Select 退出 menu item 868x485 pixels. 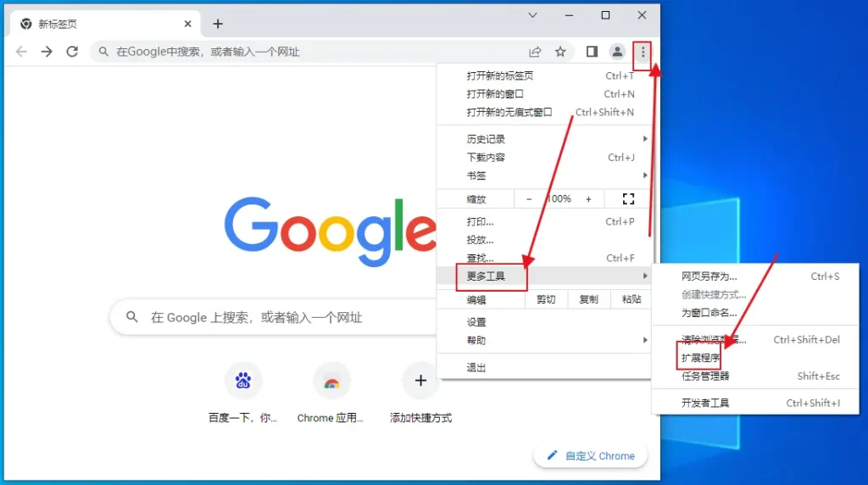point(545,367)
